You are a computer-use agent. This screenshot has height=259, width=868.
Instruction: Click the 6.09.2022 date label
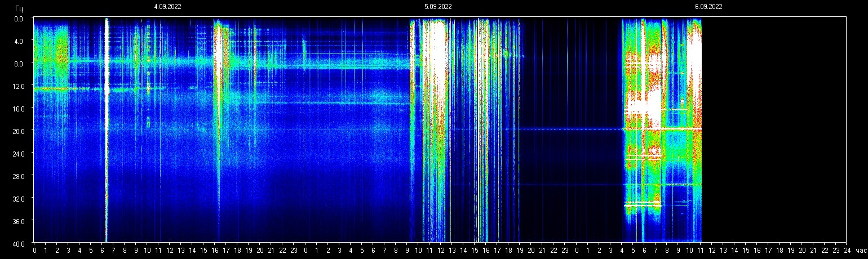708,7
